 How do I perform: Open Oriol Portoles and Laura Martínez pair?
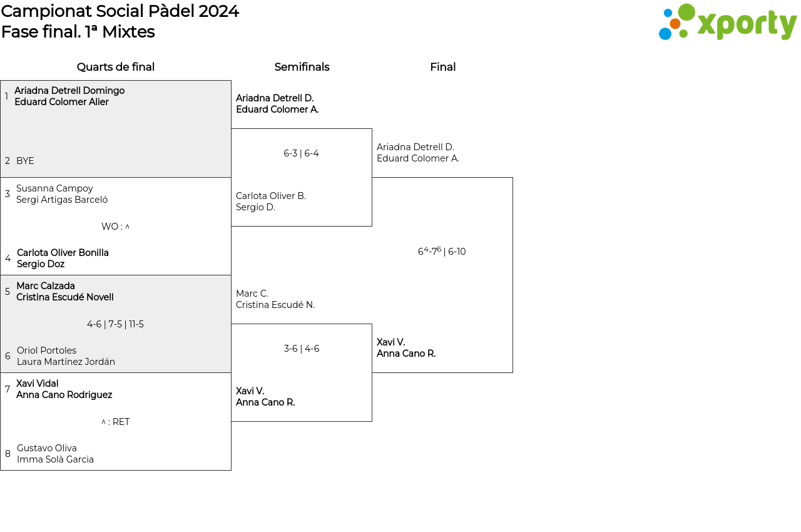click(66, 356)
